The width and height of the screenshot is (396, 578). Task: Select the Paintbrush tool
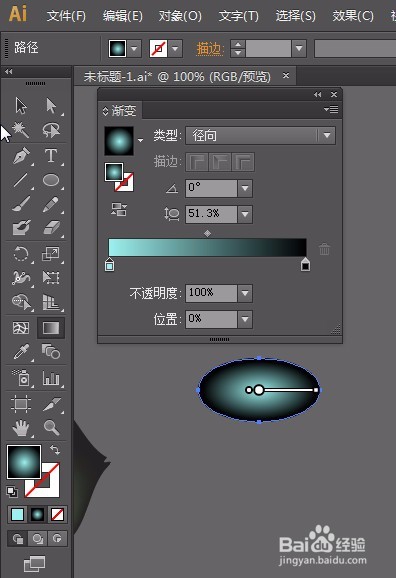coord(21,204)
